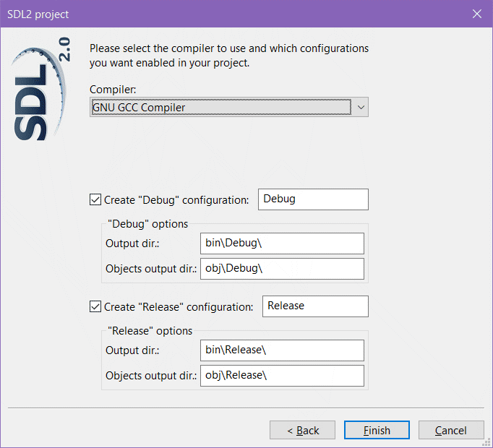Click the bin\Debug\ output dir field
Viewport: 493px width, 448px height.
pyautogui.click(x=282, y=244)
